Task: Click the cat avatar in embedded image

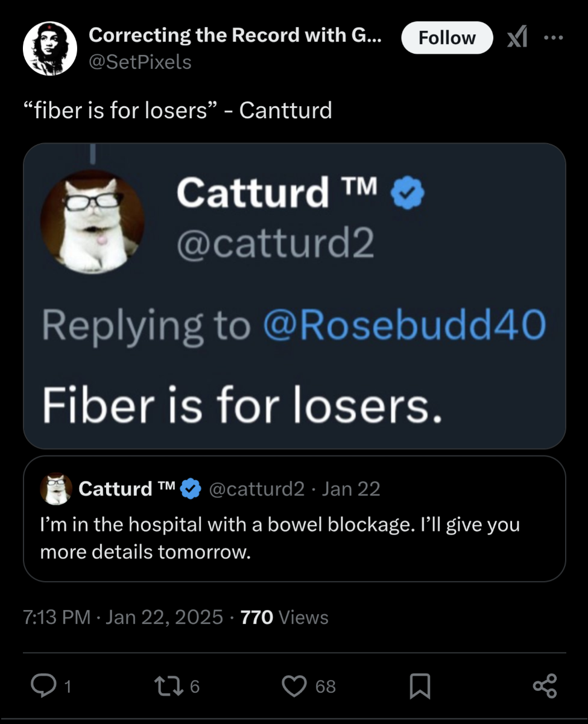Action: (x=92, y=221)
